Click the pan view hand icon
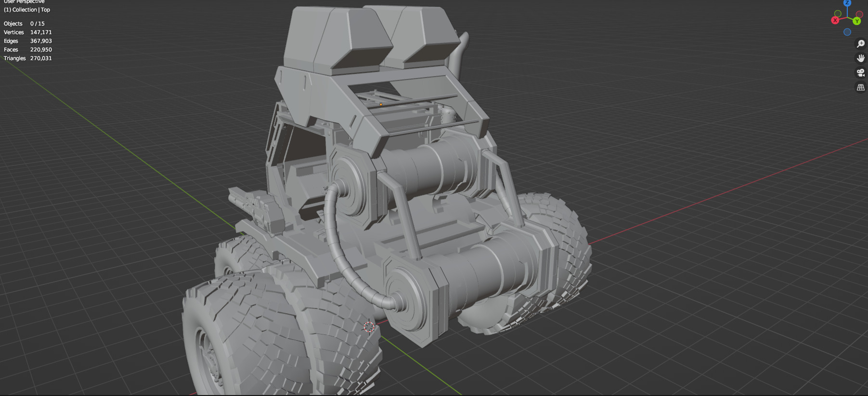Image resolution: width=868 pixels, height=396 pixels. point(861,58)
